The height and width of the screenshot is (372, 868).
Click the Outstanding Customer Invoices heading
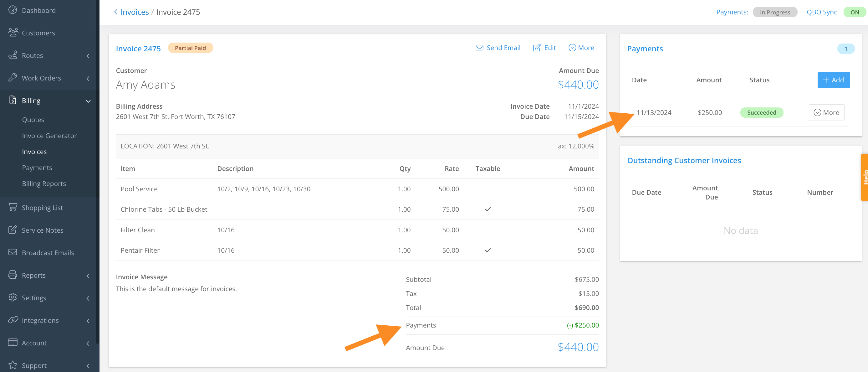coord(684,161)
